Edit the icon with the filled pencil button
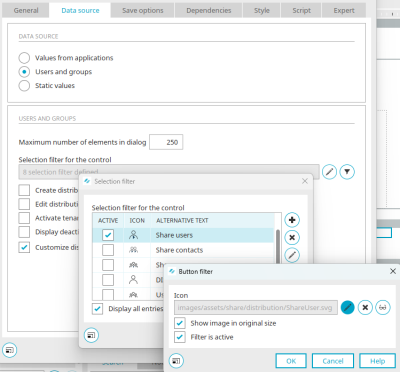400x372 pixels. (x=348, y=307)
